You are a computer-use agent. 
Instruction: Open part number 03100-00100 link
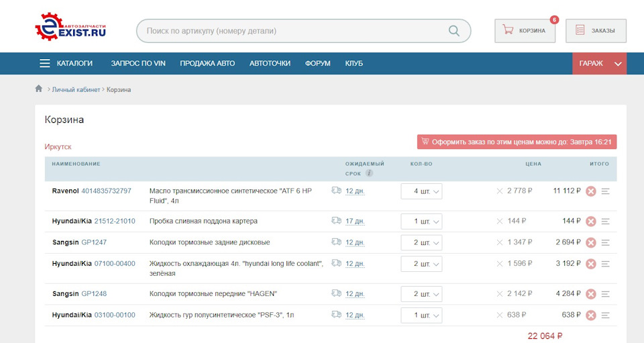point(115,315)
